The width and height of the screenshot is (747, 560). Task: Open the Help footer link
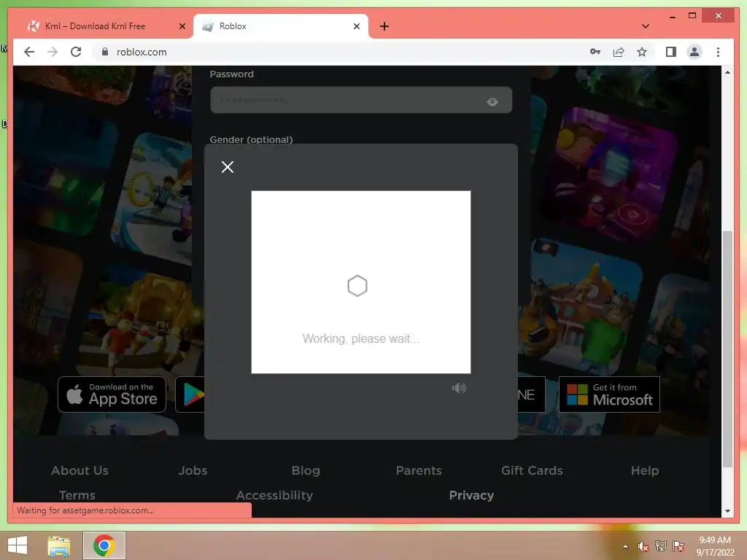click(x=645, y=470)
